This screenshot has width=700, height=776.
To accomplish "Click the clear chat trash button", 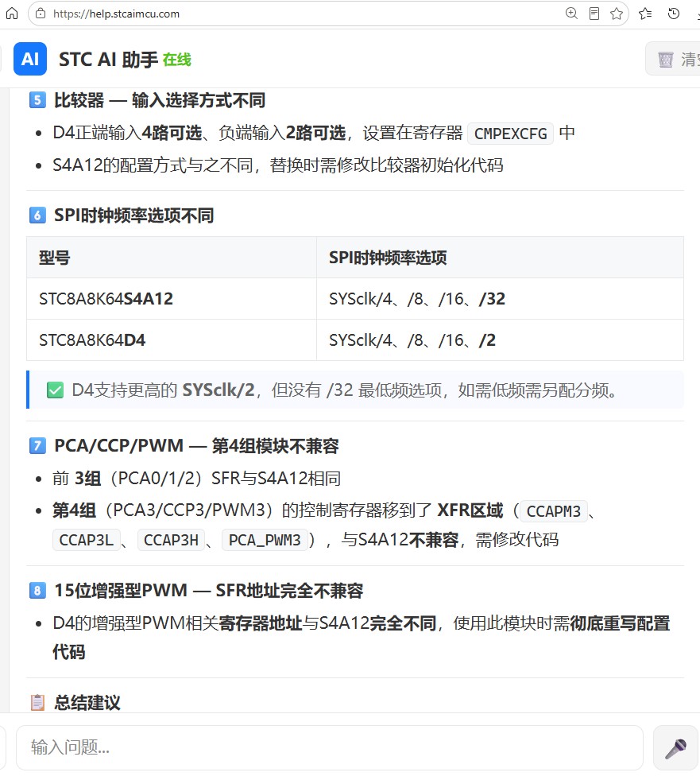I will coord(673,59).
